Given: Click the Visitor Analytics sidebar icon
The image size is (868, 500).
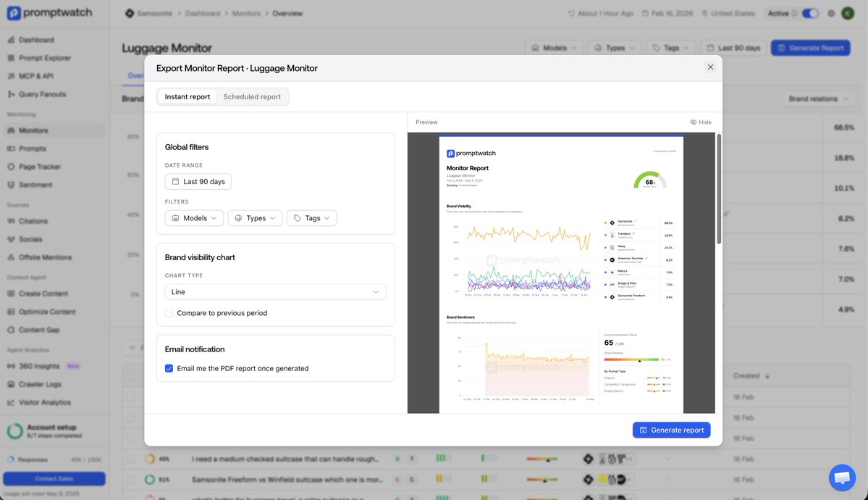Looking at the screenshot, I should coord(11,402).
